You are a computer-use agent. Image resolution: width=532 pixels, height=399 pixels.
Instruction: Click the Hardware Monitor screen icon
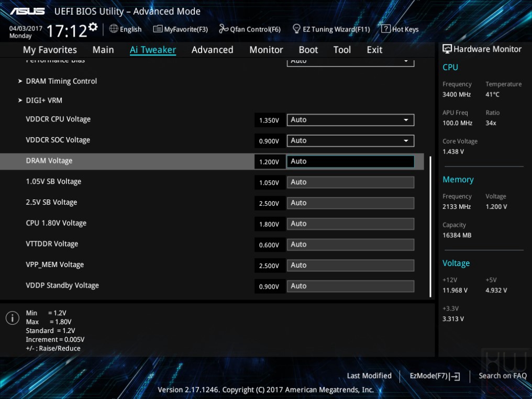coord(447,49)
